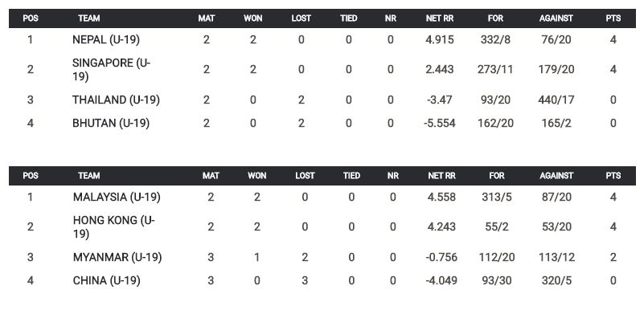
Task: Select HONG KONG (U-19) team name
Action: (114, 227)
